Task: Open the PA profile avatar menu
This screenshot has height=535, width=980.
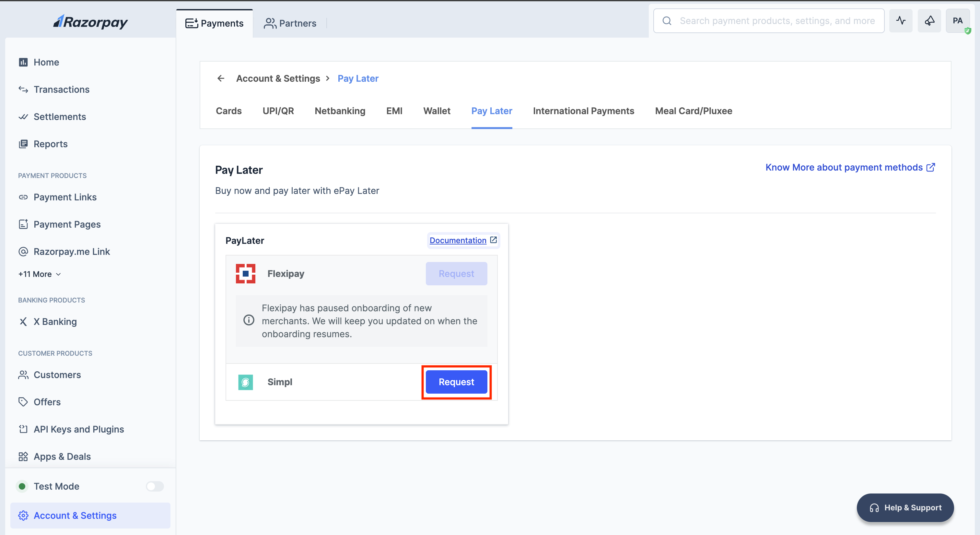Action: 958,21
